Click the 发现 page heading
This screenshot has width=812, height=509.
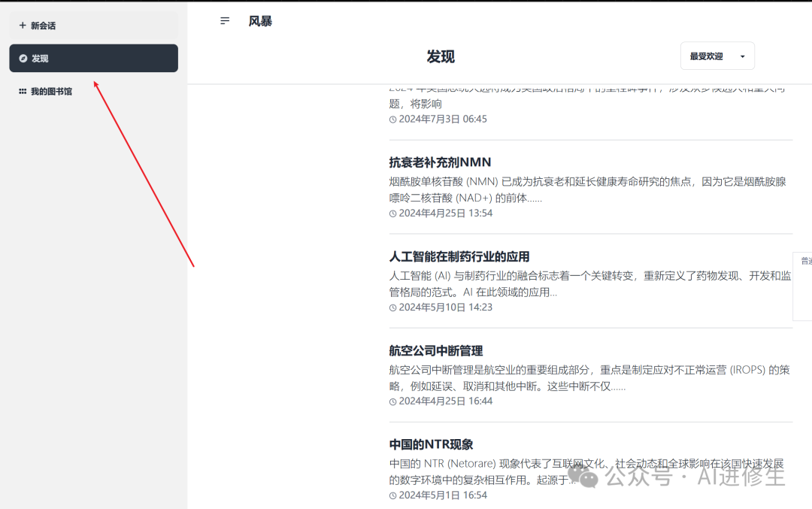point(441,56)
